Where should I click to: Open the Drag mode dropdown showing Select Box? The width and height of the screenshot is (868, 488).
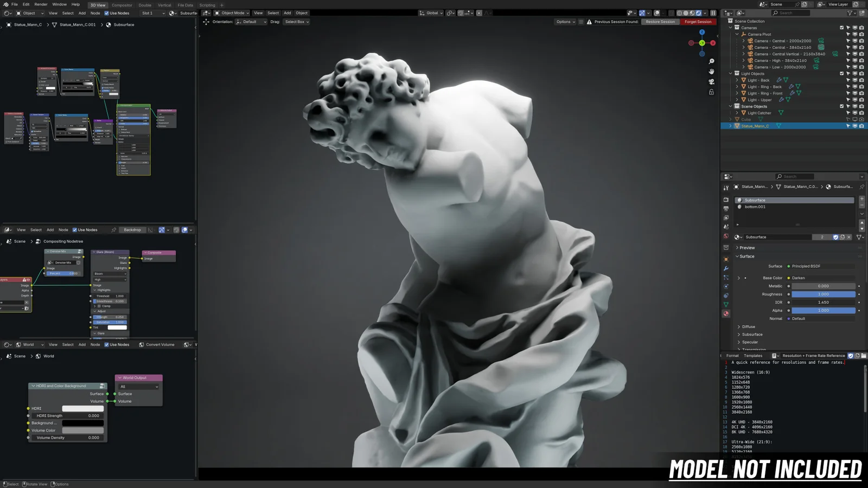pos(296,22)
